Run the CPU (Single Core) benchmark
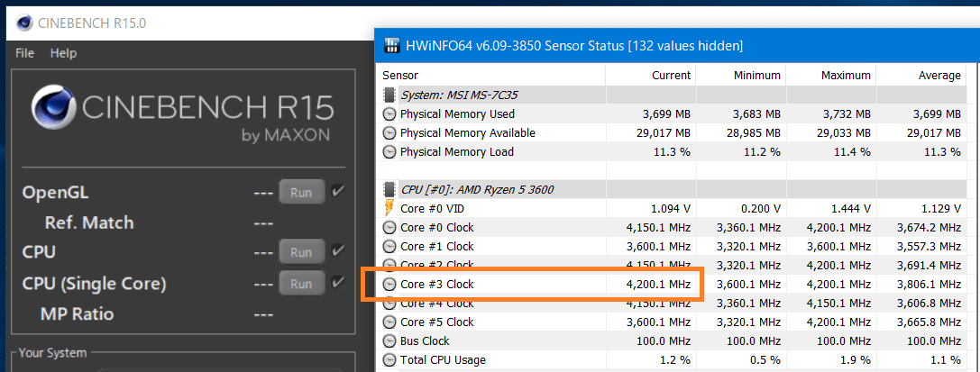Screen dimensions: 980x372 tap(301, 284)
